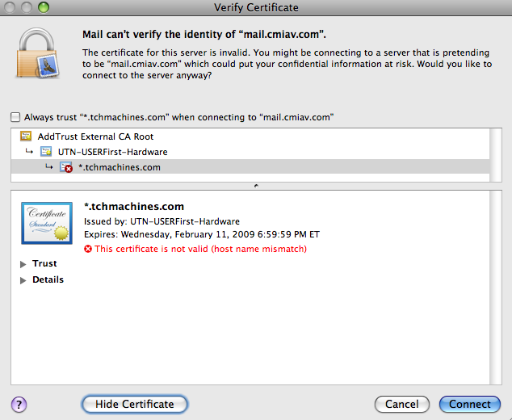Expand the Details disclosure triangle
Screen dimensions: 512x420
pyautogui.click(x=23, y=280)
